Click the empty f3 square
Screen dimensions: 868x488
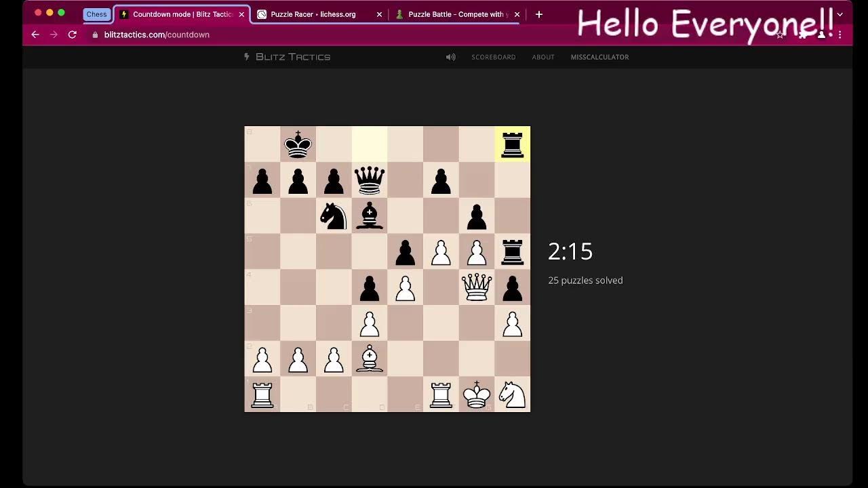(441, 323)
